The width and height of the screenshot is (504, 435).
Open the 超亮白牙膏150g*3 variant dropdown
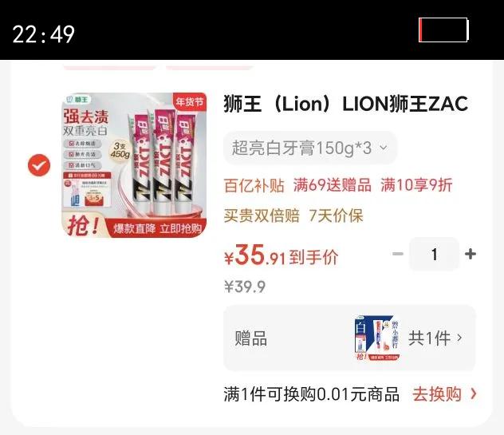pos(310,148)
